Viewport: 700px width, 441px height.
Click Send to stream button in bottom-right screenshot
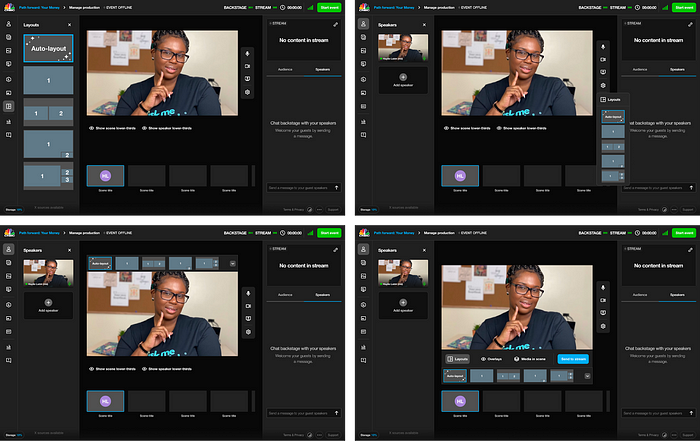[x=573, y=359]
